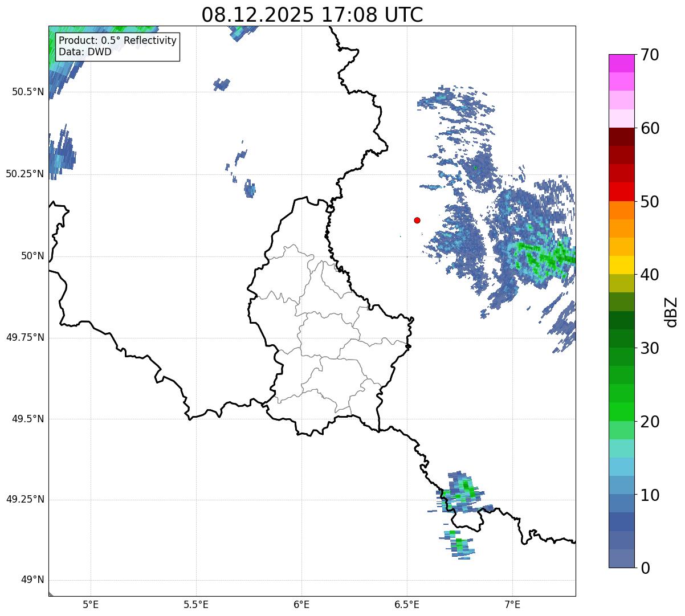This screenshot has width=685, height=616.
Task: Click the 6.5°E longitude label
Action: [407, 604]
